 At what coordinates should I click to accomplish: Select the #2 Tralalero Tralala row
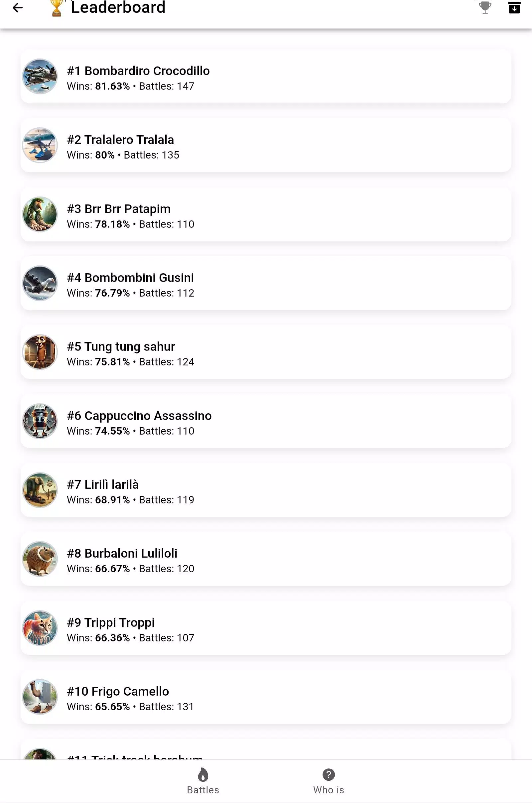266,145
